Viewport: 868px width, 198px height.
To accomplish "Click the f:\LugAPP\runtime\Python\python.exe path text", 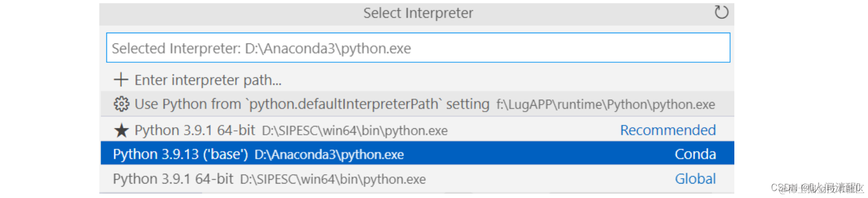I will pos(606,105).
